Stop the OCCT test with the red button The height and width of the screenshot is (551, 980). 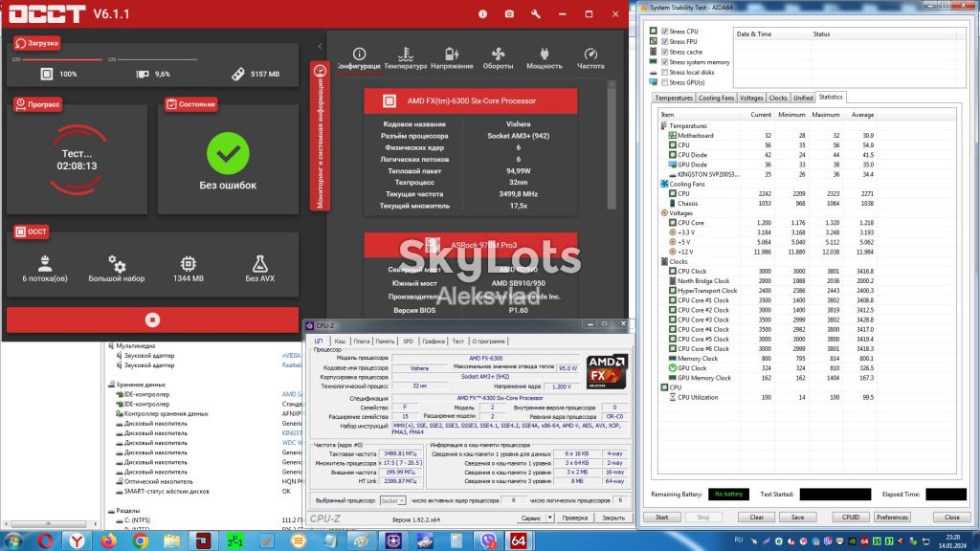pos(152,320)
